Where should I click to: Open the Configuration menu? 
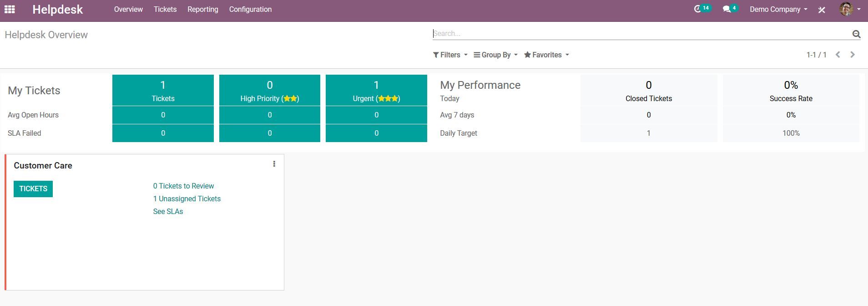(x=250, y=9)
